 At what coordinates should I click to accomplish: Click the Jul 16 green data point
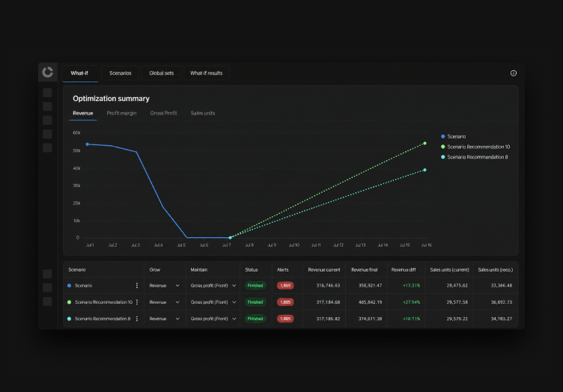pyautogui.click(x=424, y=143)
